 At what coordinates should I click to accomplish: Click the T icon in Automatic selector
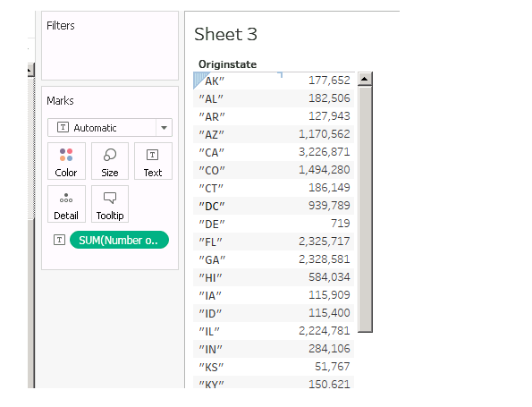[63, 128]
